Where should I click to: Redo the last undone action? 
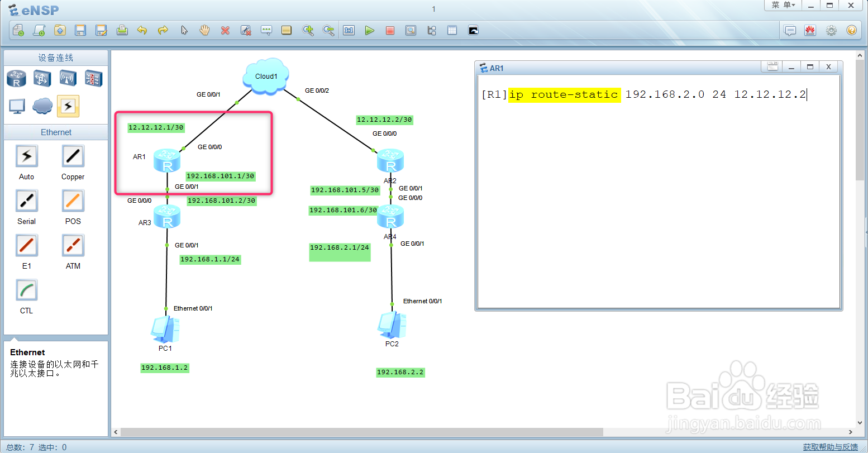point(163,30)
